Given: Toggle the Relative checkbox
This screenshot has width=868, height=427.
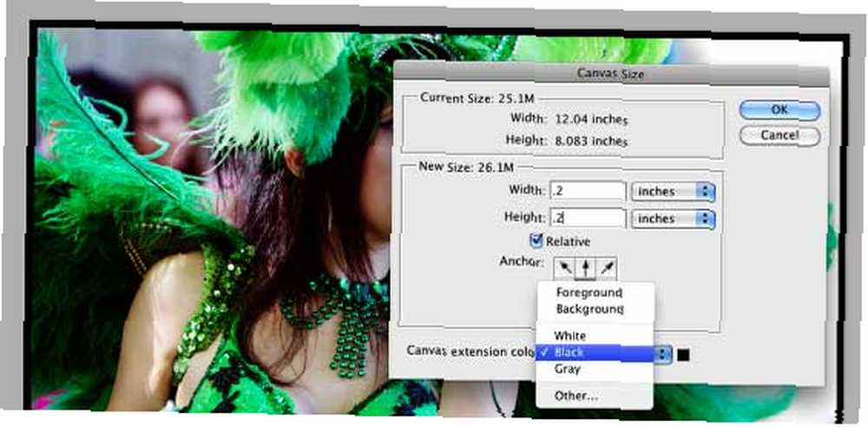Looking at the screenshot, I should (x=536, y=241).
